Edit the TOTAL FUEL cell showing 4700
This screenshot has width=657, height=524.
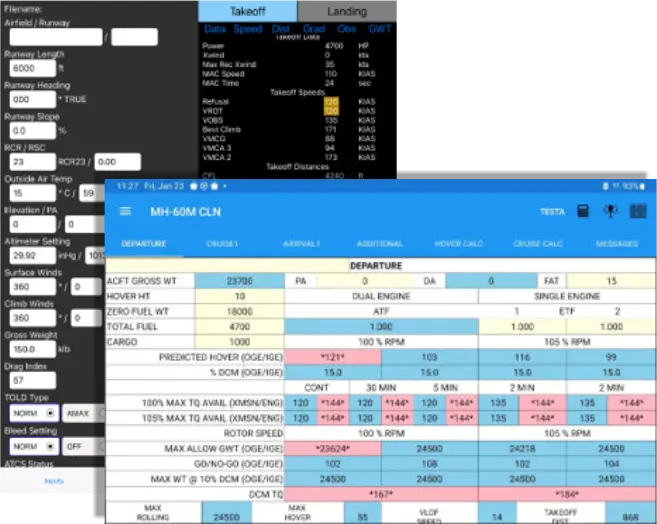(x=239, y=327)
